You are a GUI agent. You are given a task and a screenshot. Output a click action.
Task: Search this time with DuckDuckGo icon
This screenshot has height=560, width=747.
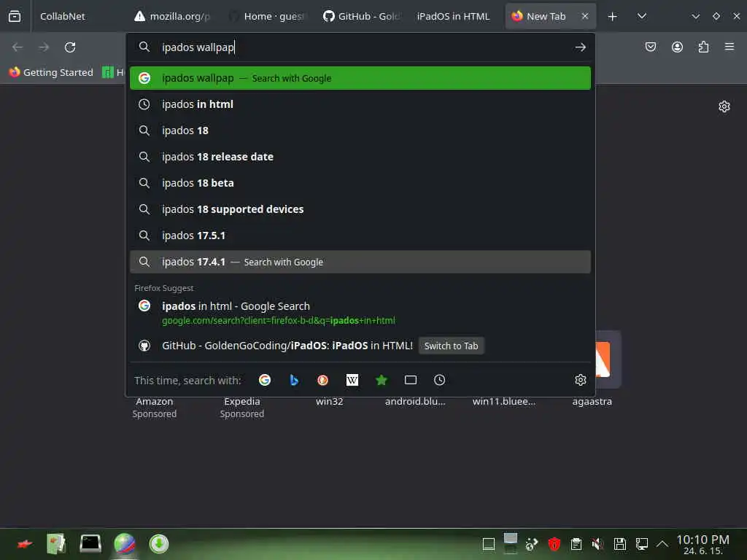pos(323,380)
